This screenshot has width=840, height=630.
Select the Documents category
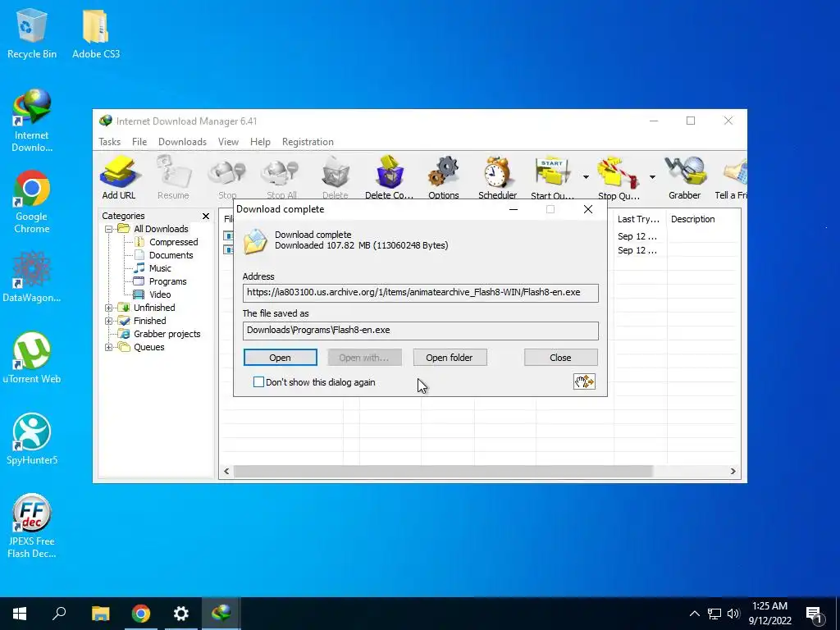click(171, 255)
